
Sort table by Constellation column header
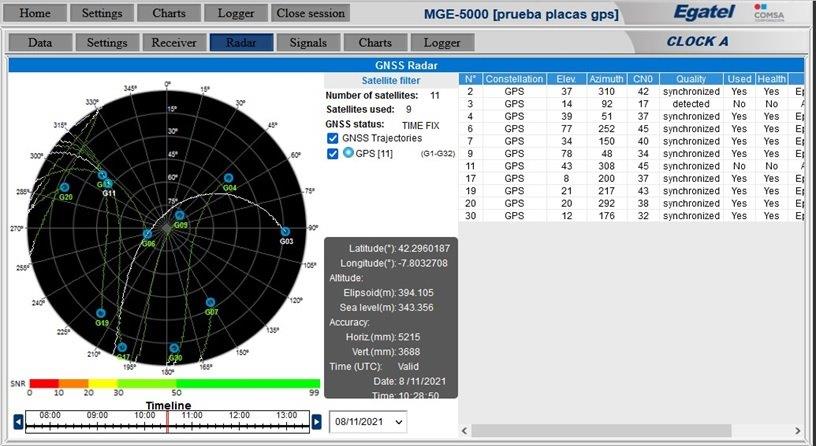pyautogui.click(x=514, y=79)
